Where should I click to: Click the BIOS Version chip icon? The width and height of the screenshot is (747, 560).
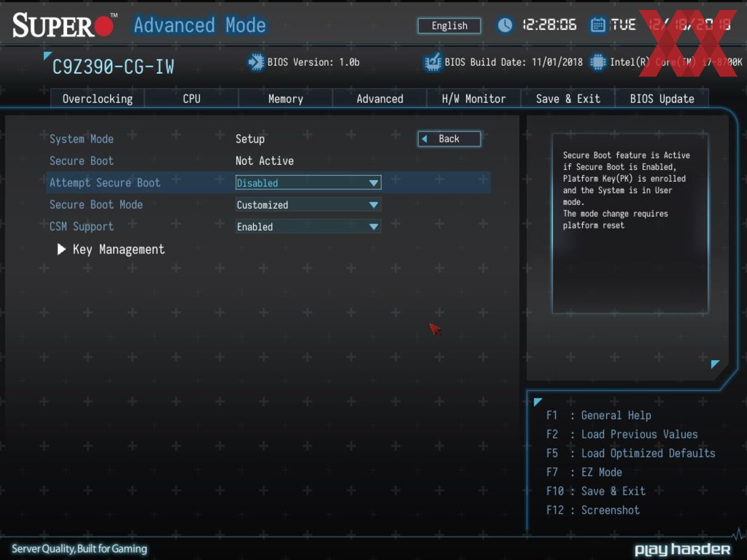pyautogui.click(x=255, y=62)
